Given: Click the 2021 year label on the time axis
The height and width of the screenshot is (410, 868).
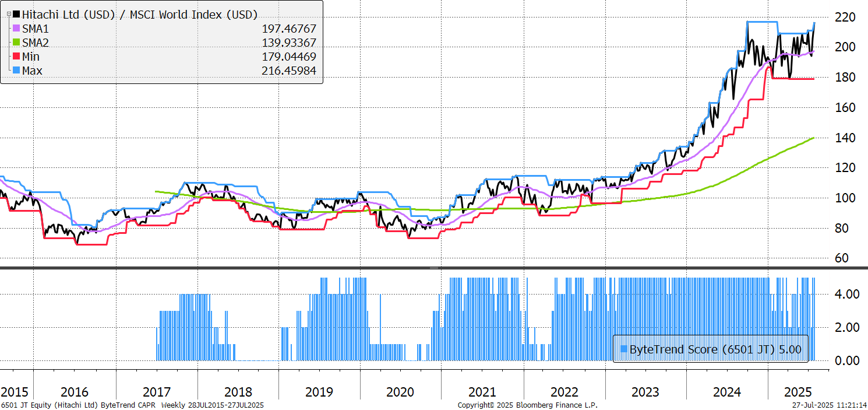Looking at the screenshot, I should coord(482,391).
